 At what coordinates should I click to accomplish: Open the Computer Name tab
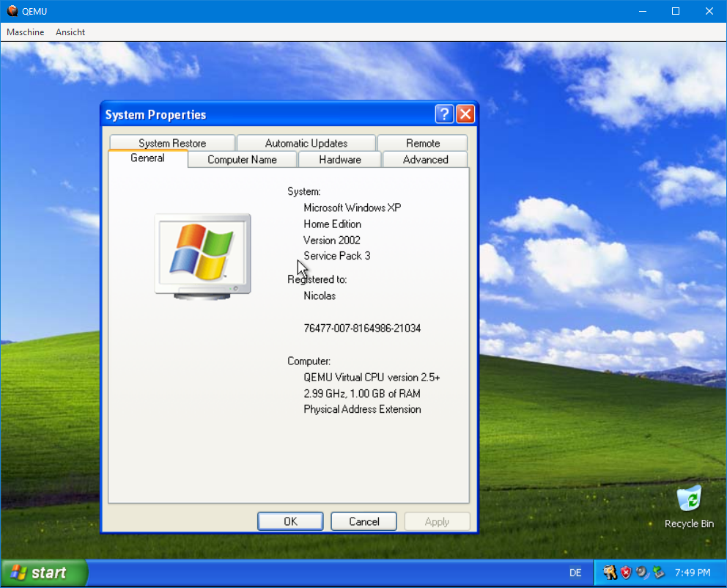click(x=242, y=160)
